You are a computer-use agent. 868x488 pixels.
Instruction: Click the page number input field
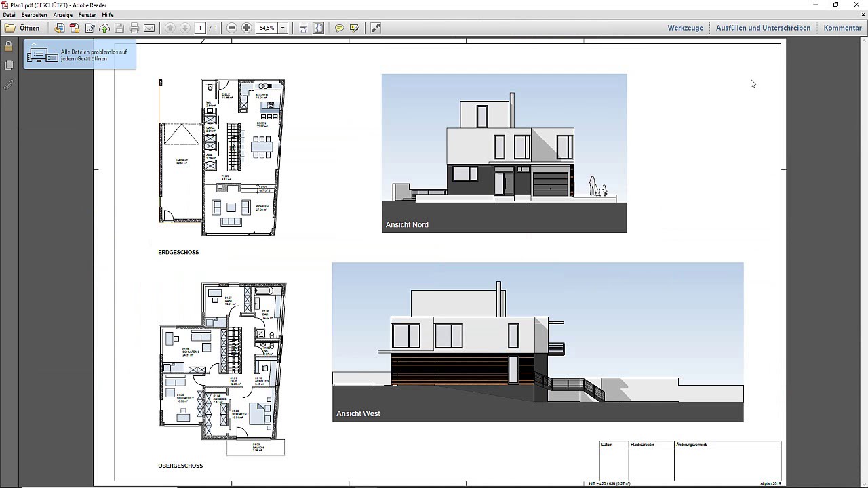[x=200, y=28]
